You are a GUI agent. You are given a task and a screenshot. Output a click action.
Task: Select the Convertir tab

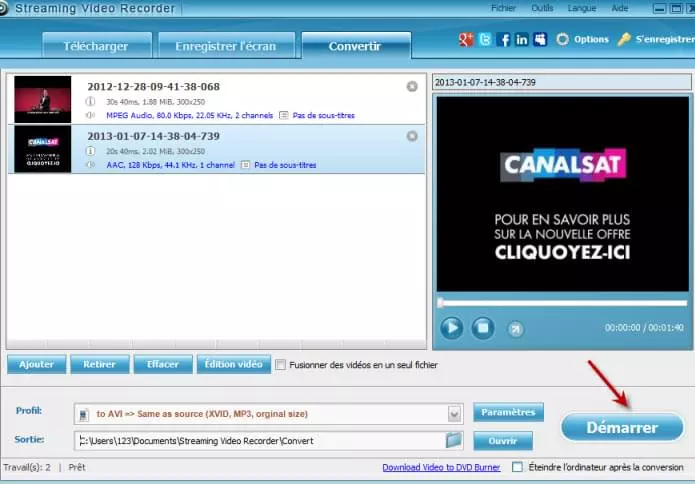click(356, 45)
